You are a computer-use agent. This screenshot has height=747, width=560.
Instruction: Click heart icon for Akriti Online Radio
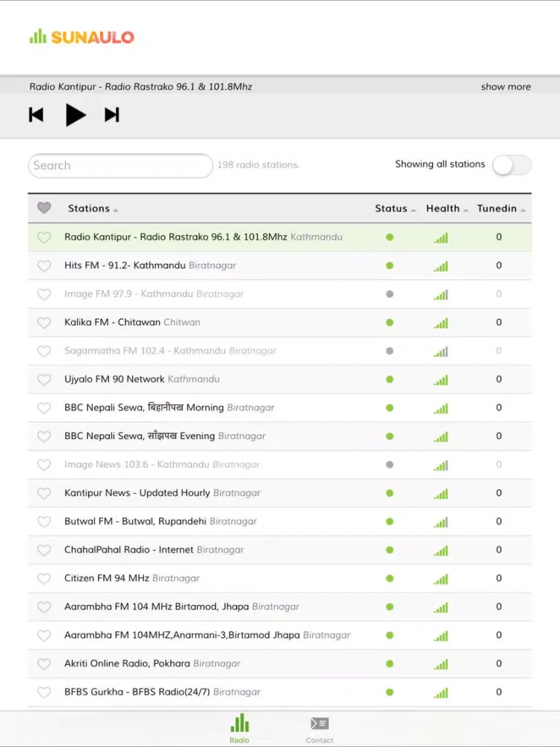tap(44, 663)
